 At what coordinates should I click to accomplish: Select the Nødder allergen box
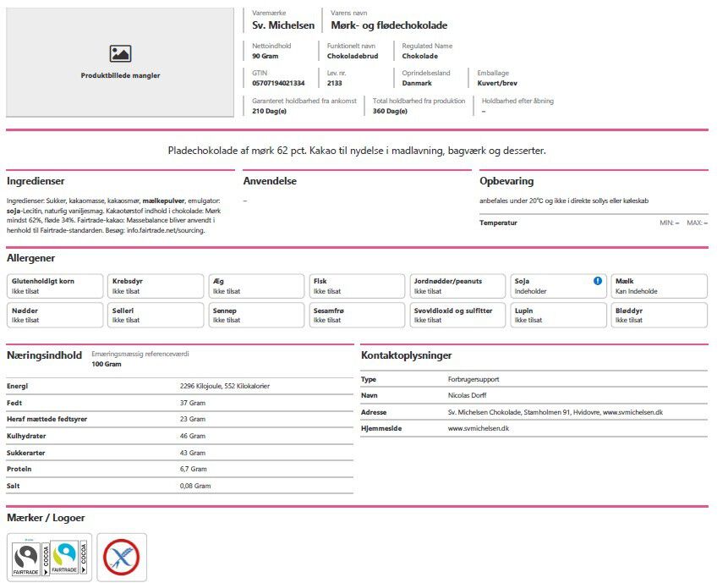point(55,316)
